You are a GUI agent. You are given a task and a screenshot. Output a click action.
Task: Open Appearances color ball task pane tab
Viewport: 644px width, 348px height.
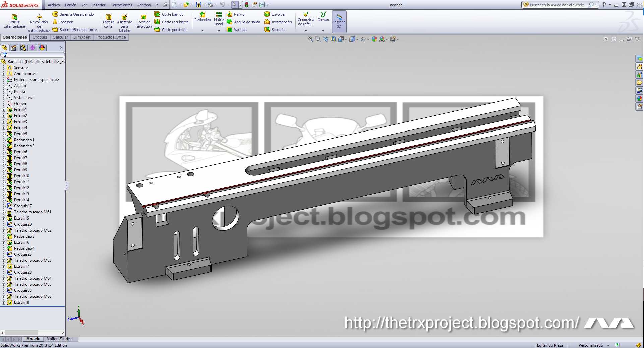coord(640,99)
